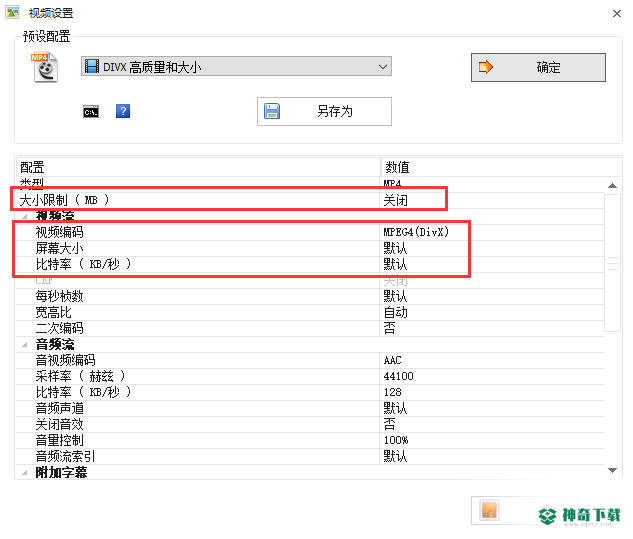Screen dimensions: 633x539
Task: Select the video 比特率 (KB/秒) row under 屏幕大小
Action: [x=310, y=264]
